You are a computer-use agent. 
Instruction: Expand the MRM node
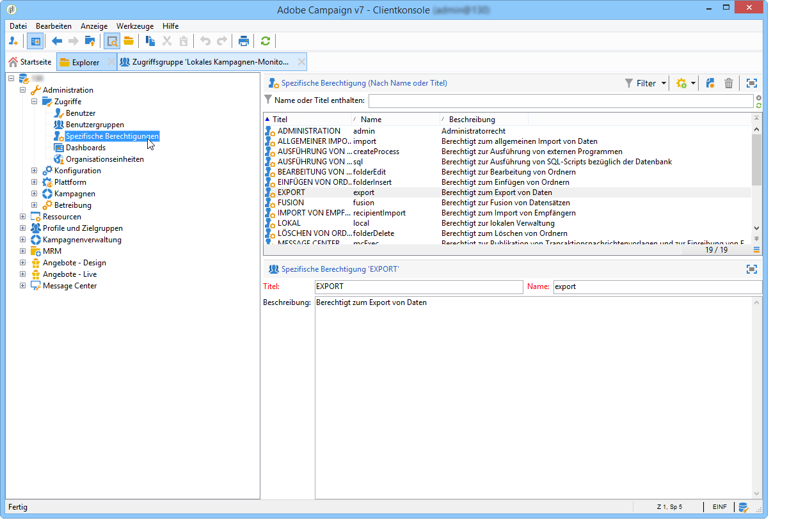[23, 251]
